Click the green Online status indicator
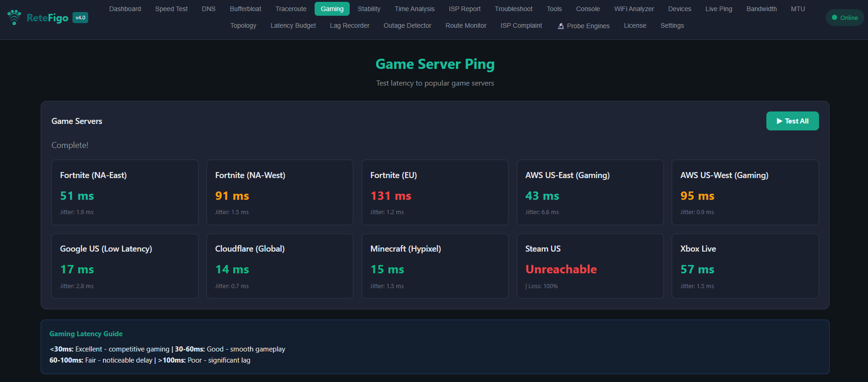Image resolution: width=868 pixels, height=382 pixels. (x=844, y=18)
